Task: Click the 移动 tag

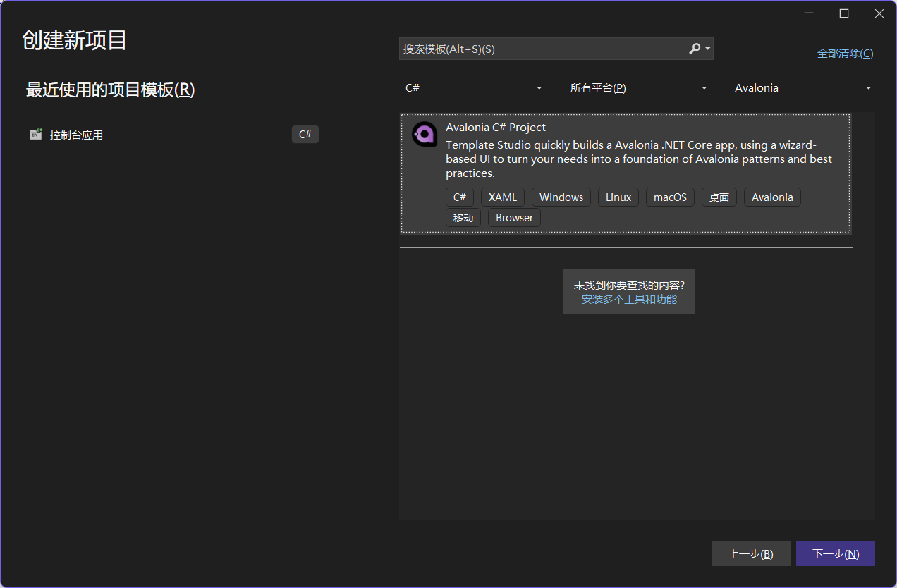Action: point(463,218)
